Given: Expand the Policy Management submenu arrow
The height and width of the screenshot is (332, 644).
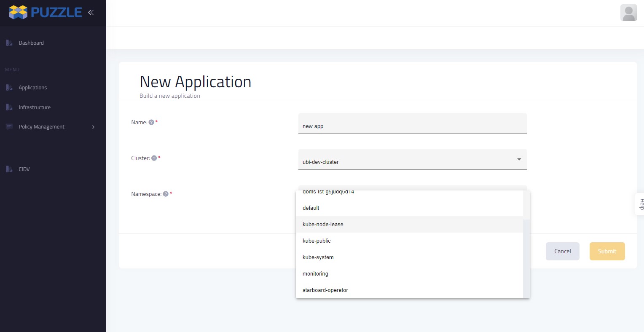Looking at the screenshot, I should pos(93,127).
